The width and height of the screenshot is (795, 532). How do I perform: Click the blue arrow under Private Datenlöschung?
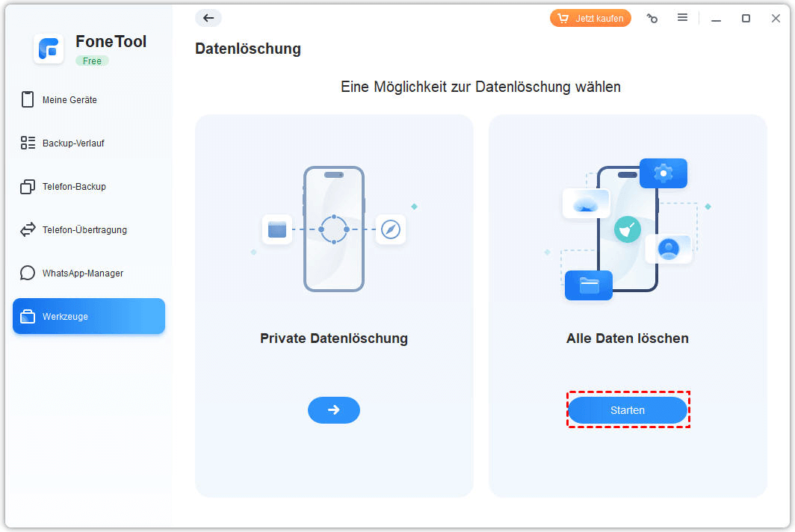tap(333, 409)
